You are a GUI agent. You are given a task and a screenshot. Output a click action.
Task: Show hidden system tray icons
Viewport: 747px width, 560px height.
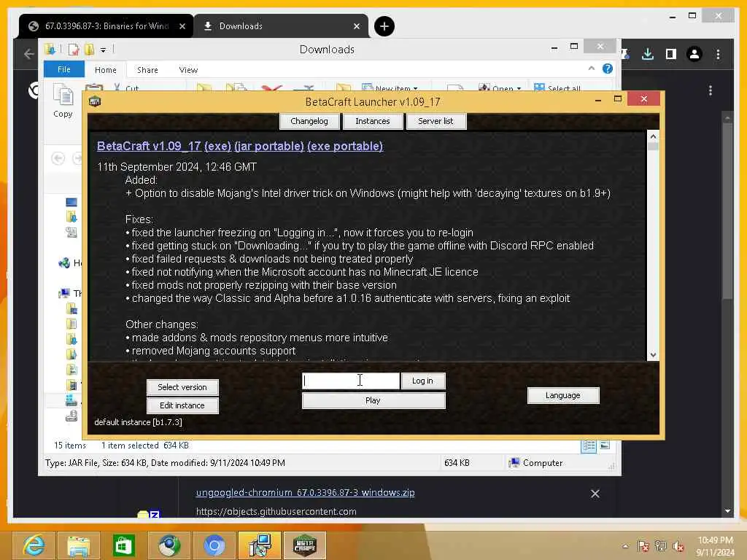[625, 546]
